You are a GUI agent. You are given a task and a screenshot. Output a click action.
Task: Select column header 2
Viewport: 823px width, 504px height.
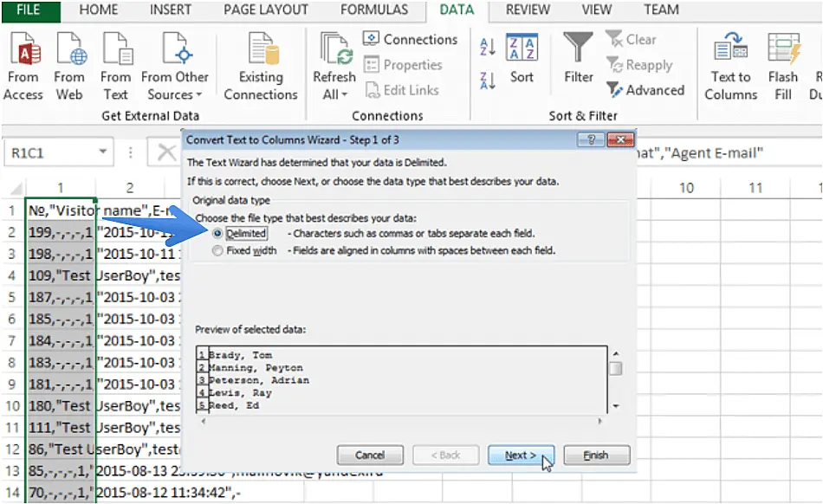click(x=130, y=188)
